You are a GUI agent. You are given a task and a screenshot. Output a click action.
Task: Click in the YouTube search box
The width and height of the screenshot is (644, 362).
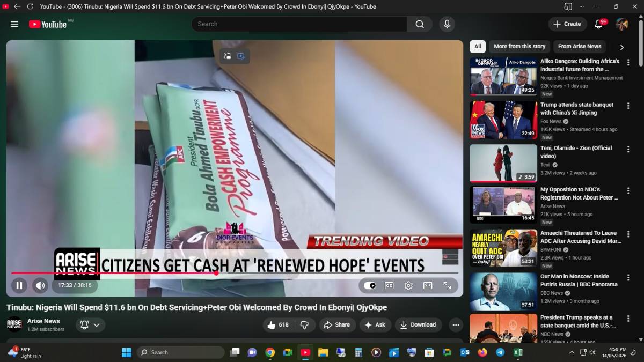click(x=299, y=24)
